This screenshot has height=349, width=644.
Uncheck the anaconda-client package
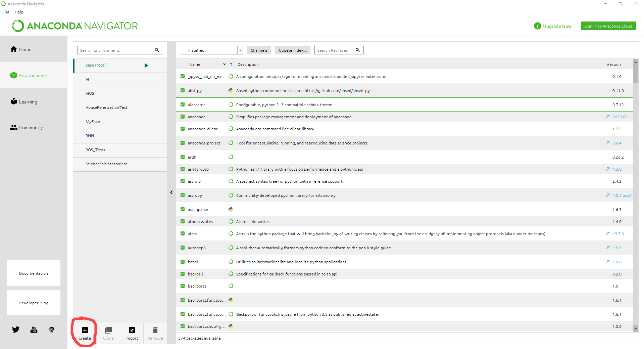tap(182, 129)
